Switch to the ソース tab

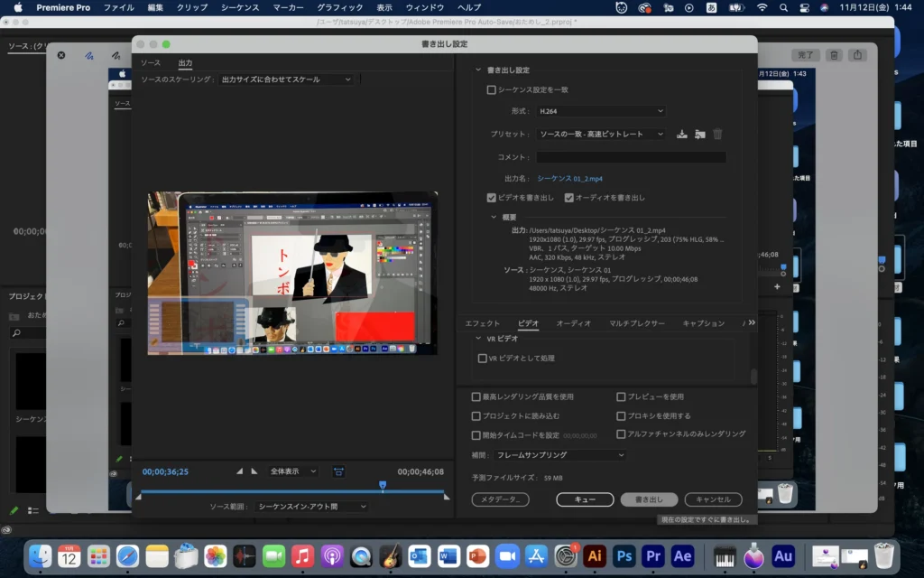tap(151, 63)
